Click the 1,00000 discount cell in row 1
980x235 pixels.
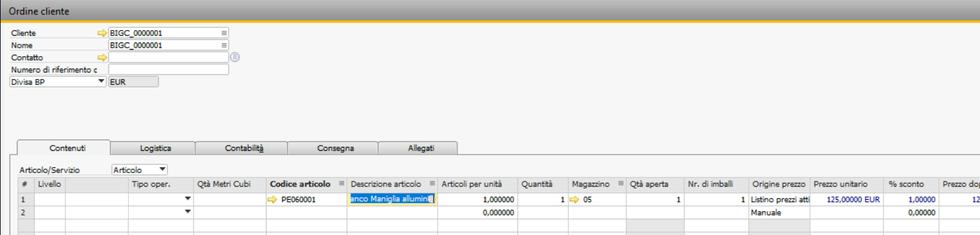tap(911, 200)
